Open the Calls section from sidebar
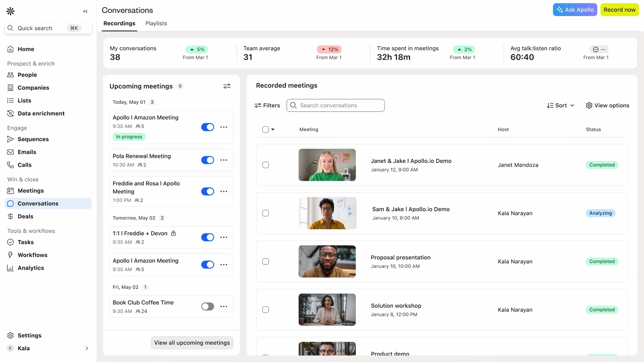 pos(10,165)
